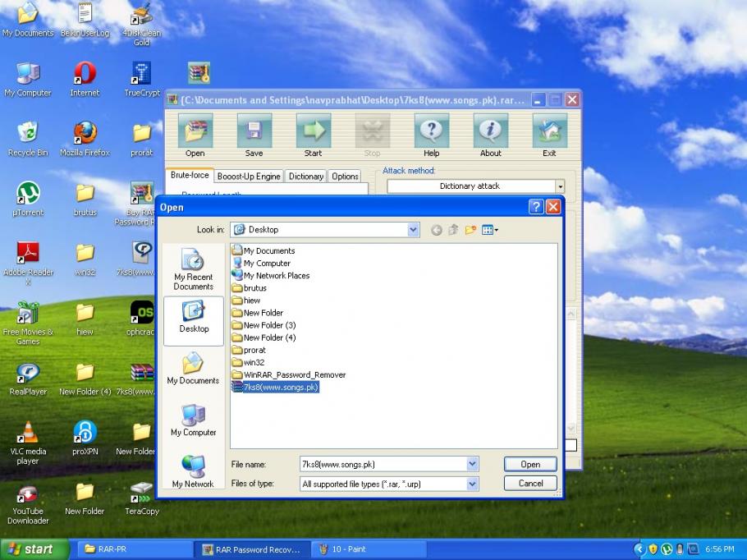Click inside the File name input field
The width and height of the screenshot is (747, 560).
[383, 464]
